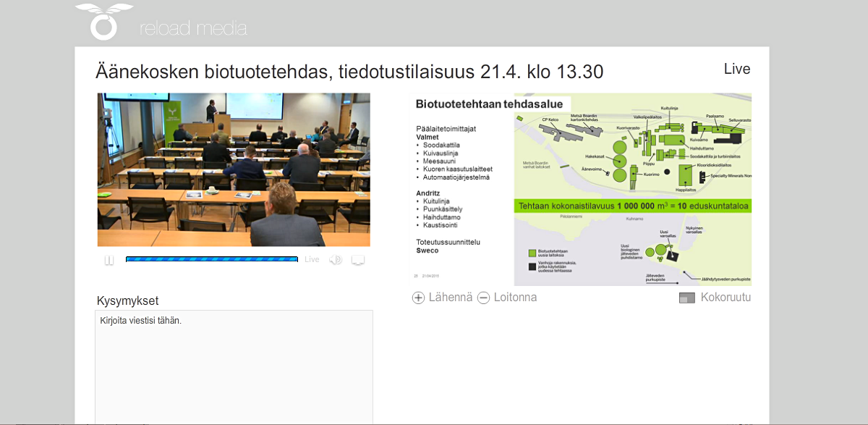This screenshot has height=425, width=868.
Task: Click the reload media logo
Action: 161,22
